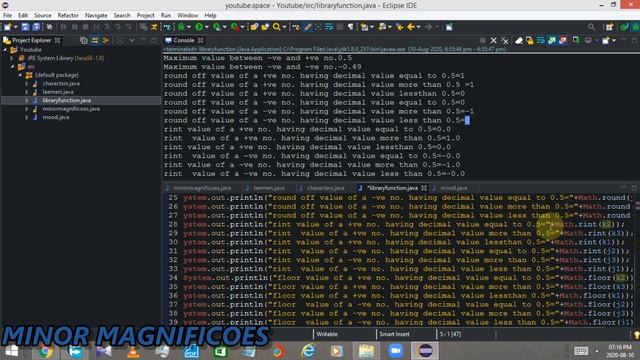The image size is (640, 360).
Task: Toggle show console on standard error
Action: pos(563,40)
